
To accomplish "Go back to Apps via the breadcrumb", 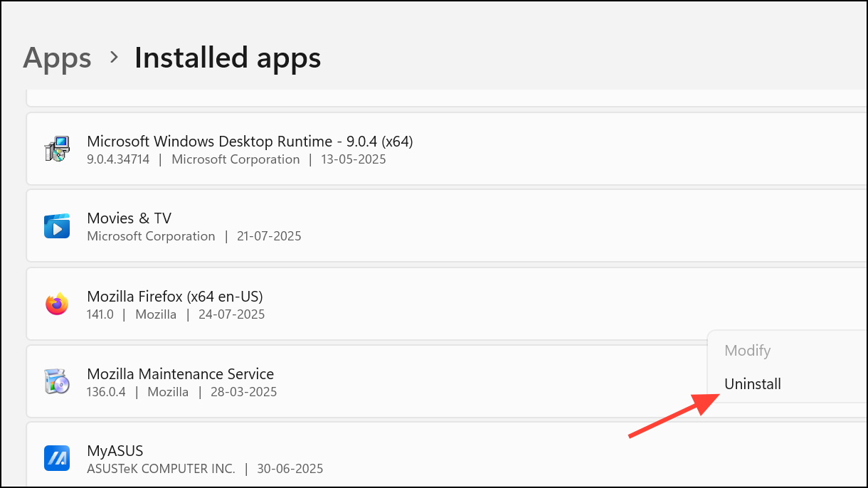I will pos(57,58).
